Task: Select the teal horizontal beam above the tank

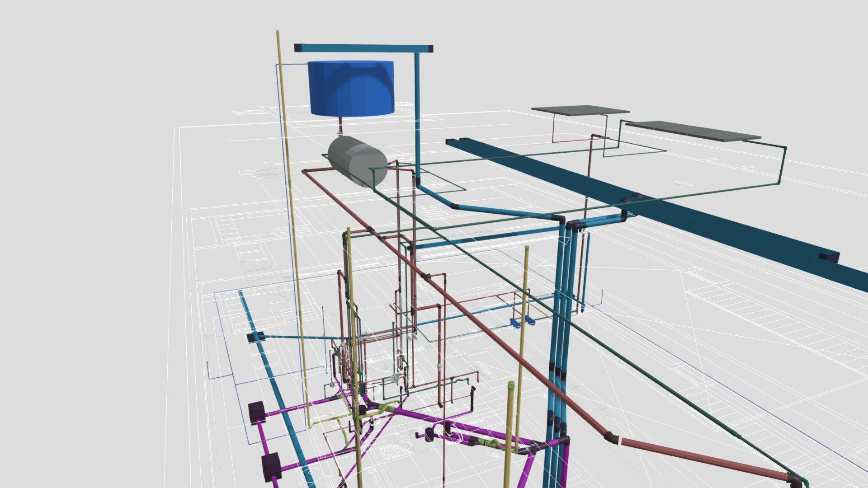Action: pyautogui.click(x=364, y=48)
